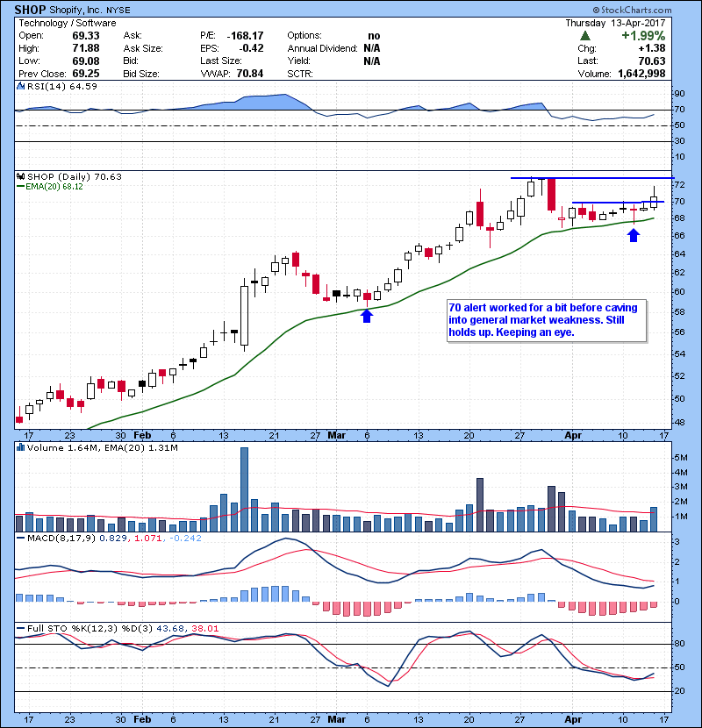The image size is (702, 728).
Task: Click the Feb label on the bottom date axis
Action: tap(143, 719)
